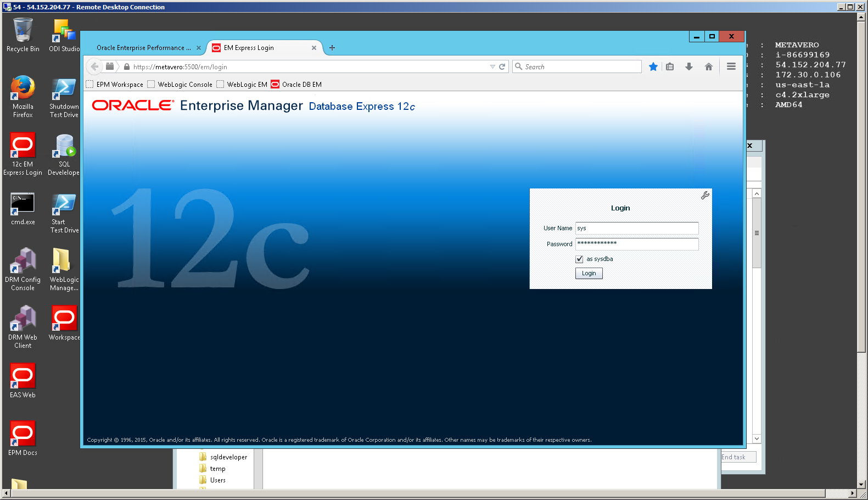Open DRM Config Console icon
This screenshot has height=500, width=868.
(x=23, y=269)
